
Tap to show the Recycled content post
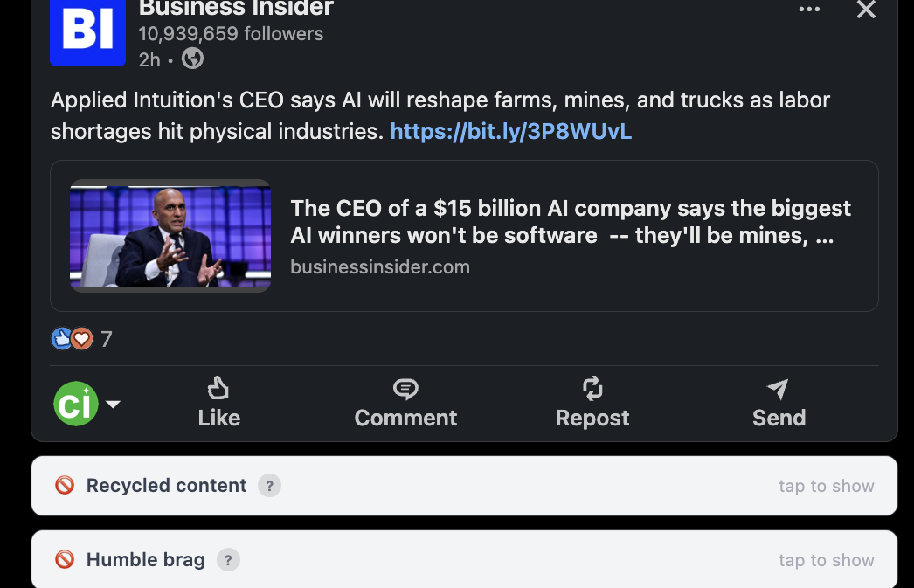826,486
